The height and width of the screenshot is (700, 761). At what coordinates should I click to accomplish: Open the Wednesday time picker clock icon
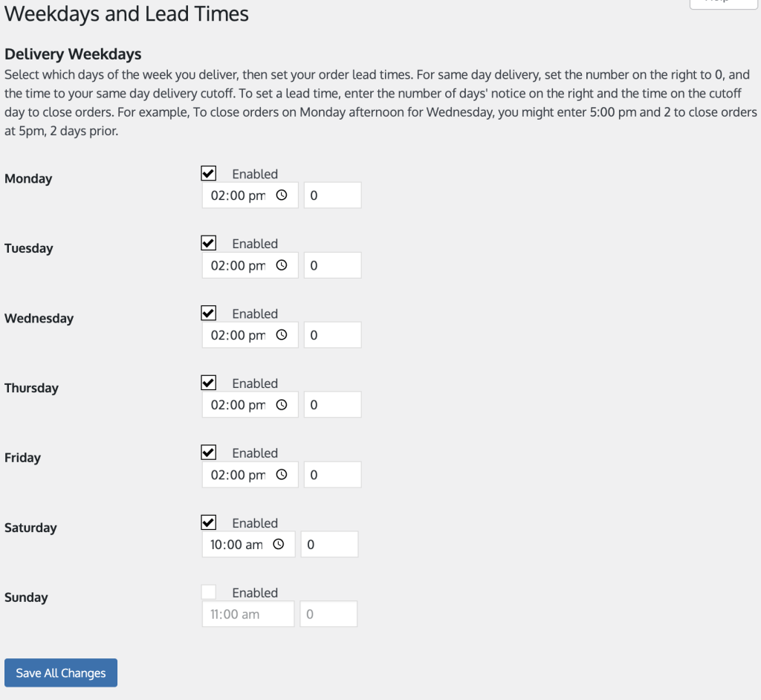(282, 335)
